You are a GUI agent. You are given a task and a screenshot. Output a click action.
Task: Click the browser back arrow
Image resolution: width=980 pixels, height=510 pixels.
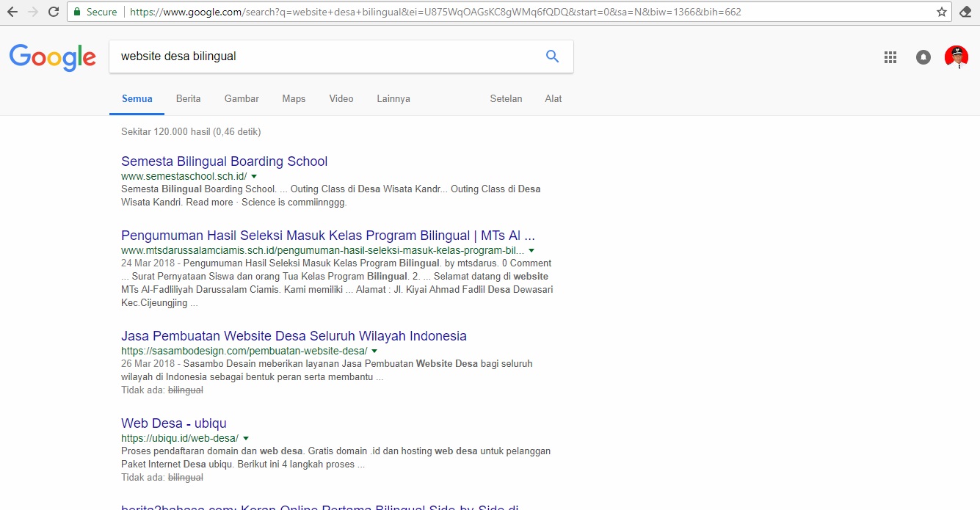coord(12,12)
